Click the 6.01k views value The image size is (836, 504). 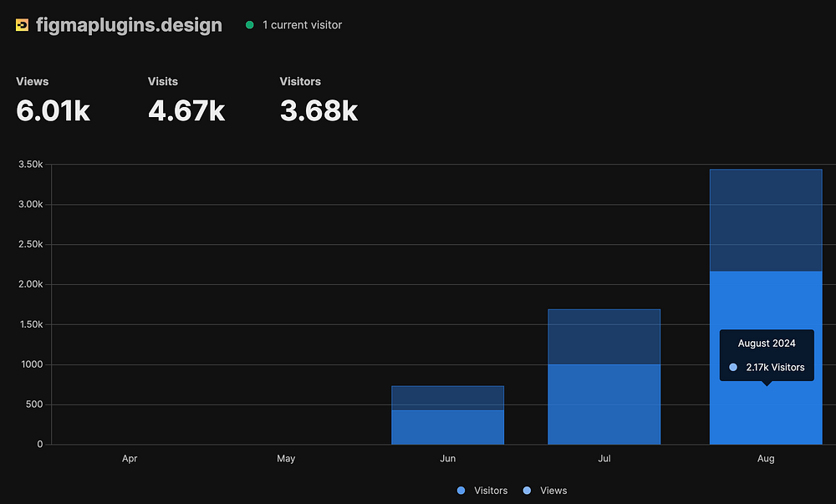click(x=53, y=110)
